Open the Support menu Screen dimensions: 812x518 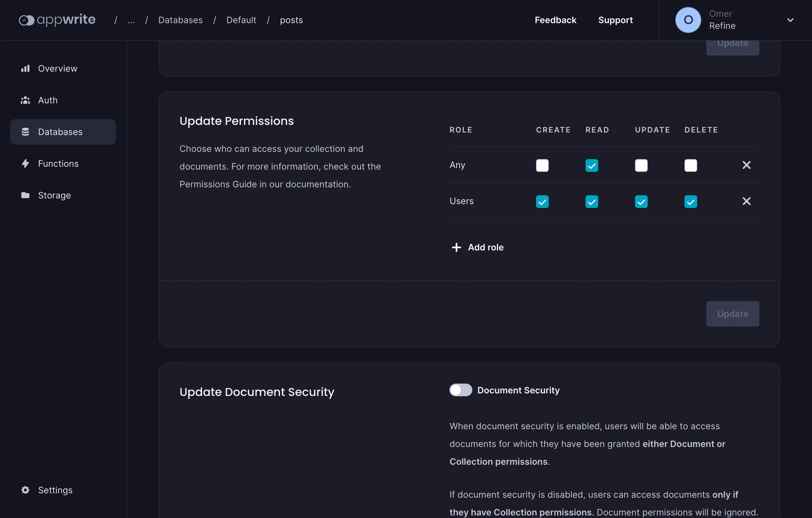pyautogui.click(x=615, y=20)
